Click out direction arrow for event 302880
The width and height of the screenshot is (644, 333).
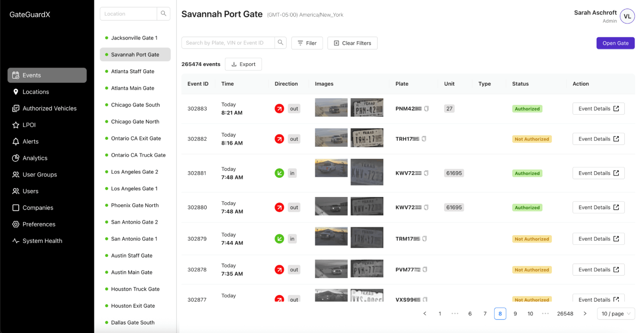(279, 207)
